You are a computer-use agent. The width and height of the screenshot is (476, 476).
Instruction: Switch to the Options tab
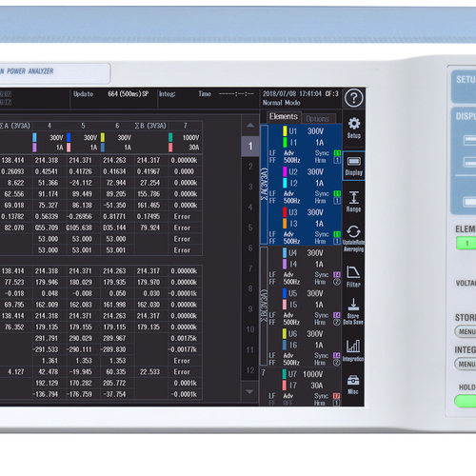[x=317, y=119]
